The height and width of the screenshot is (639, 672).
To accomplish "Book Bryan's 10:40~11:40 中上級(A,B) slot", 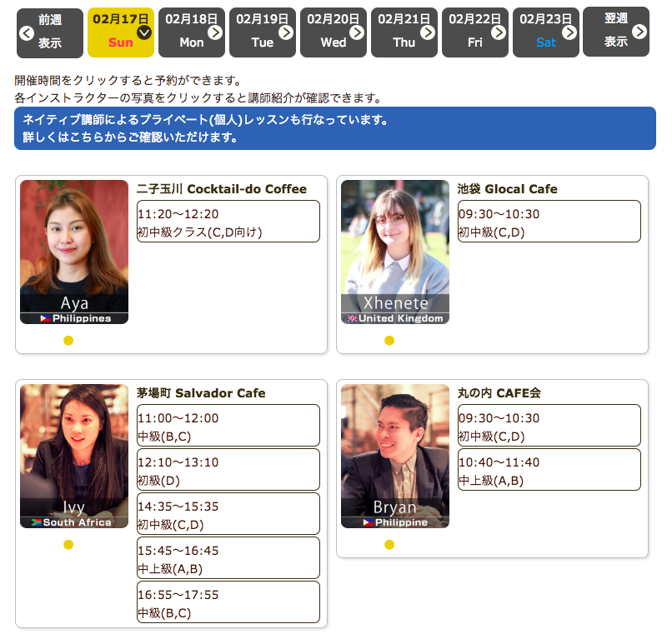I will pos(549,471).
